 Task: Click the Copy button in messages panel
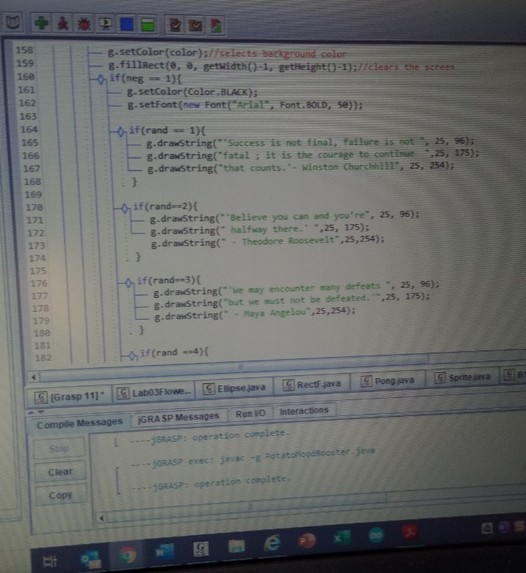click(x=61, y=495)
